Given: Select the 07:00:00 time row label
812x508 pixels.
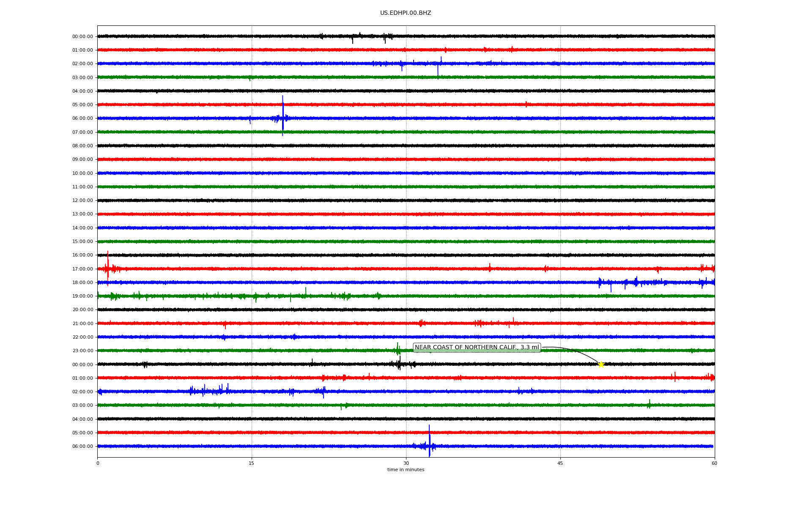Looking at the screenshot, I should [x=82, y=132].
